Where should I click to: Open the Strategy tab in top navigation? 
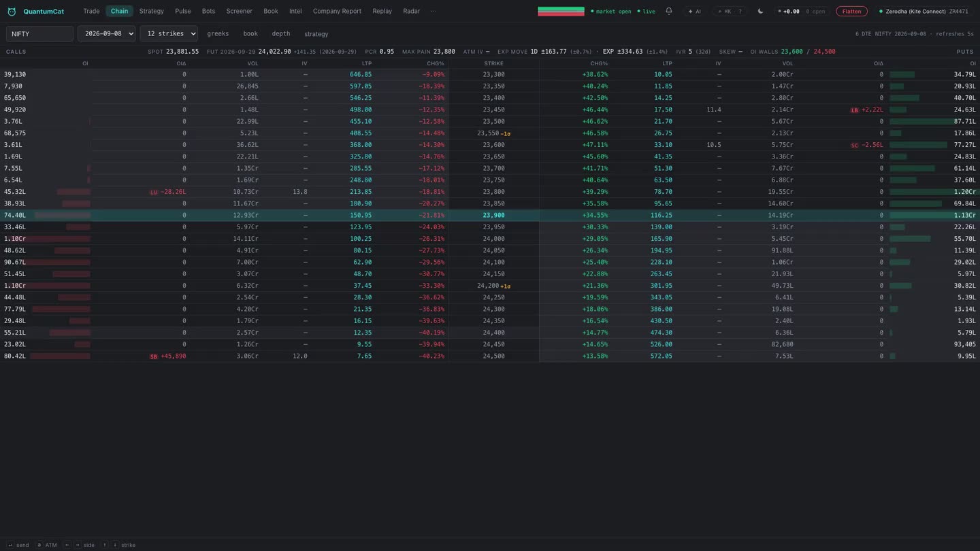[151, 11]
